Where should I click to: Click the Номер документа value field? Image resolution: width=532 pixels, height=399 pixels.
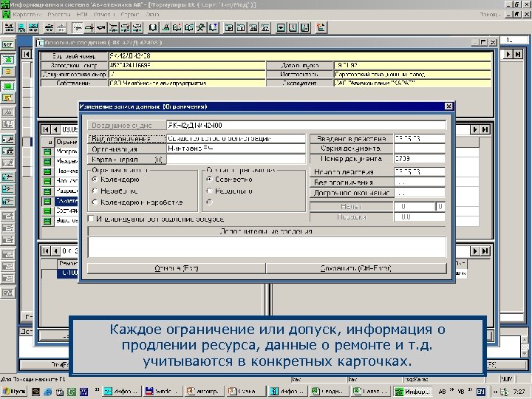tap(420, 159)
